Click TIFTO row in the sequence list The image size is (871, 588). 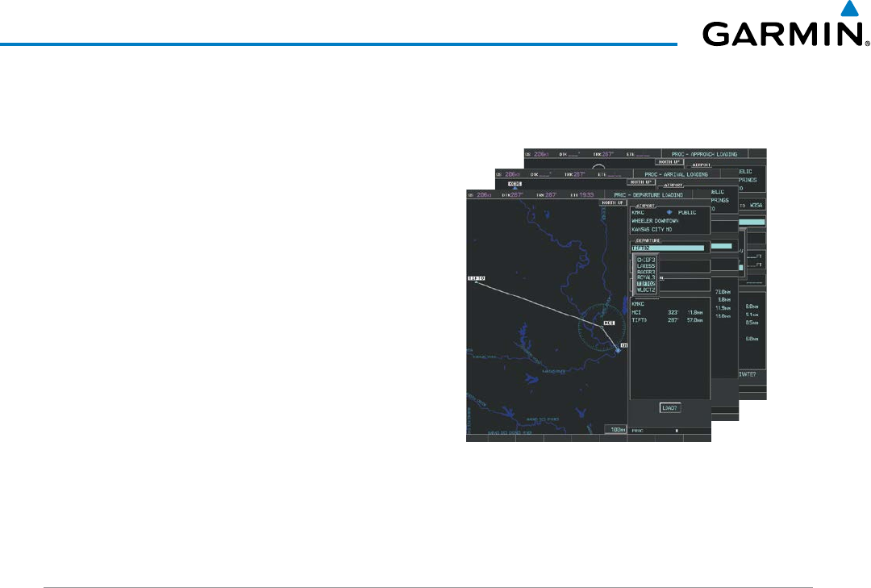[667, 320]
